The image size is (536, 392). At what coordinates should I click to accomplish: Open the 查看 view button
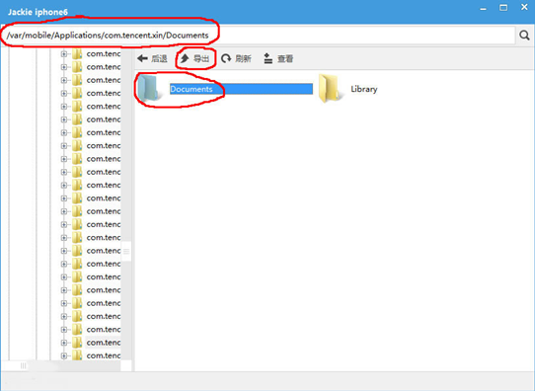278,59
